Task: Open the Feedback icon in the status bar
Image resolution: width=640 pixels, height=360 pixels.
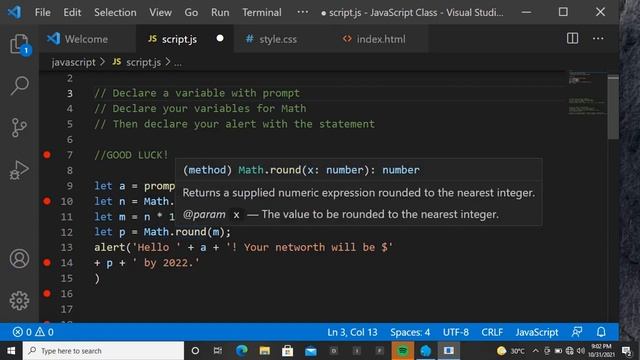Action: pyautogui.click(x=577, y=332)
